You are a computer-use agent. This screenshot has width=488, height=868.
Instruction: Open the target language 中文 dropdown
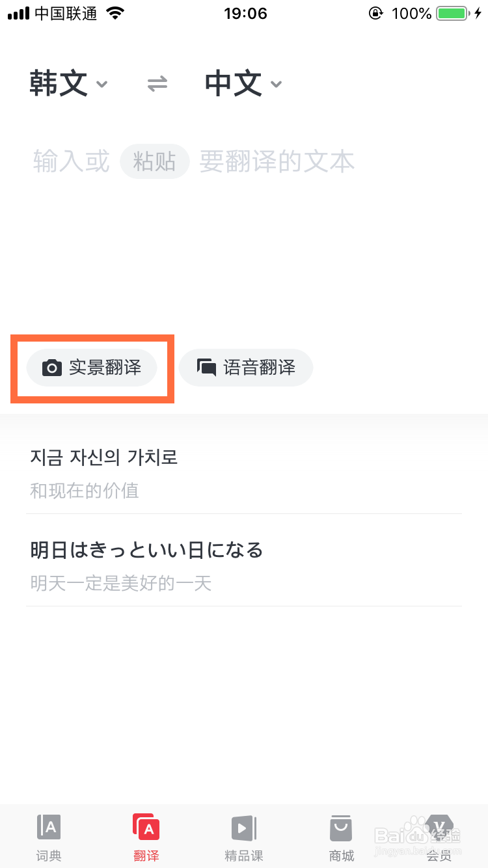(242, 83)
